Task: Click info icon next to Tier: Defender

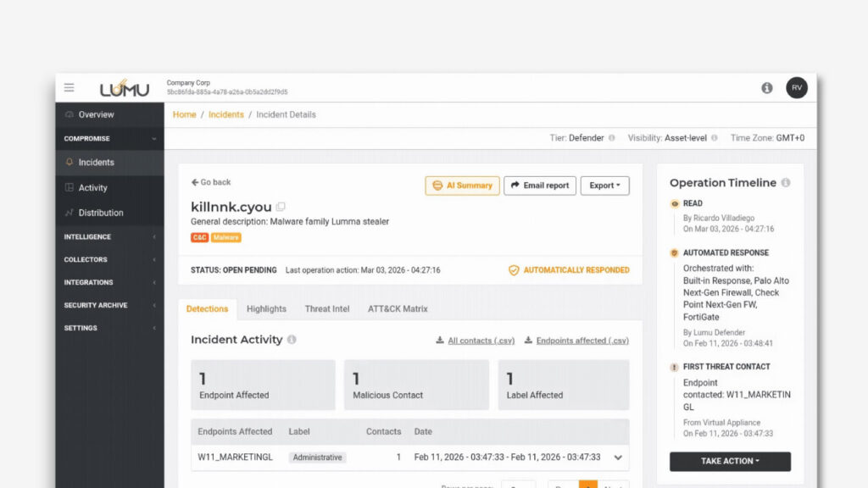Action: tap(612, 138)
